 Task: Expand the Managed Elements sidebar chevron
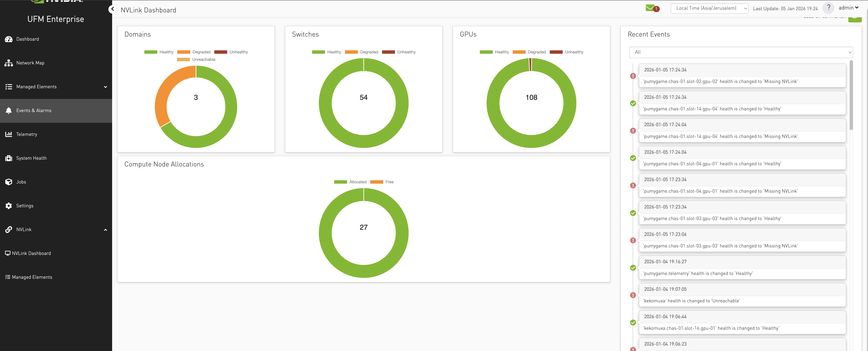(105, 87)
